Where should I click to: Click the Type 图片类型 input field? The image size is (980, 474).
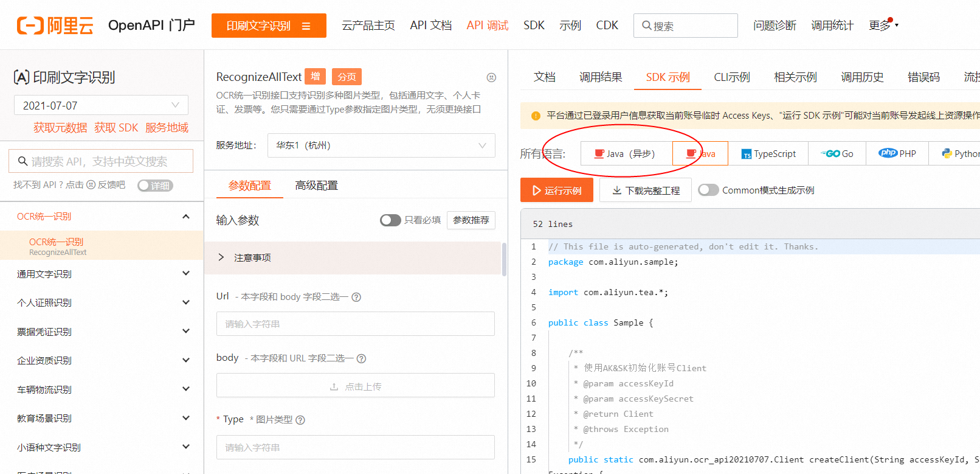click(x=356, y=447)
